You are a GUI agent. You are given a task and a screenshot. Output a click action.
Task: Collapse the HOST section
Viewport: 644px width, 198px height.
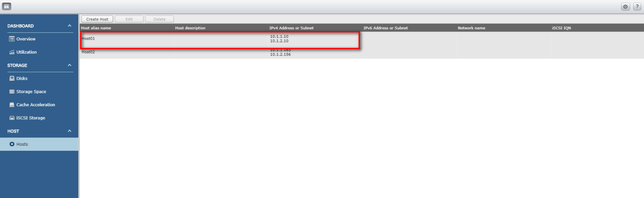coord(69,131)
